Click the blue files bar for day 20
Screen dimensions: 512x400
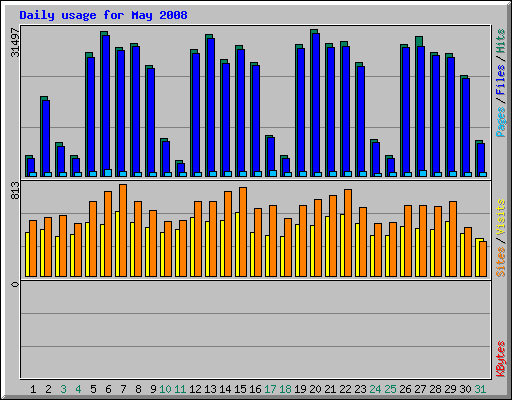click(x=316, y=104)
